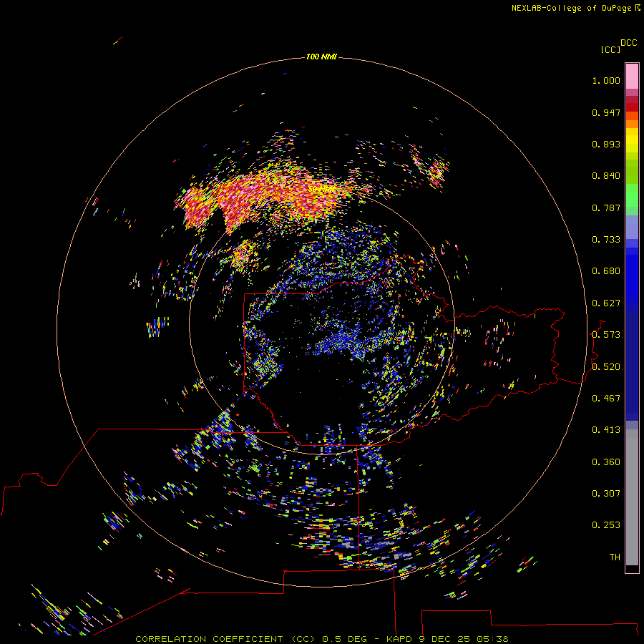The image size is (644, 644).
Task: Click the 0.413 legend value
Action: click(606, 430)
